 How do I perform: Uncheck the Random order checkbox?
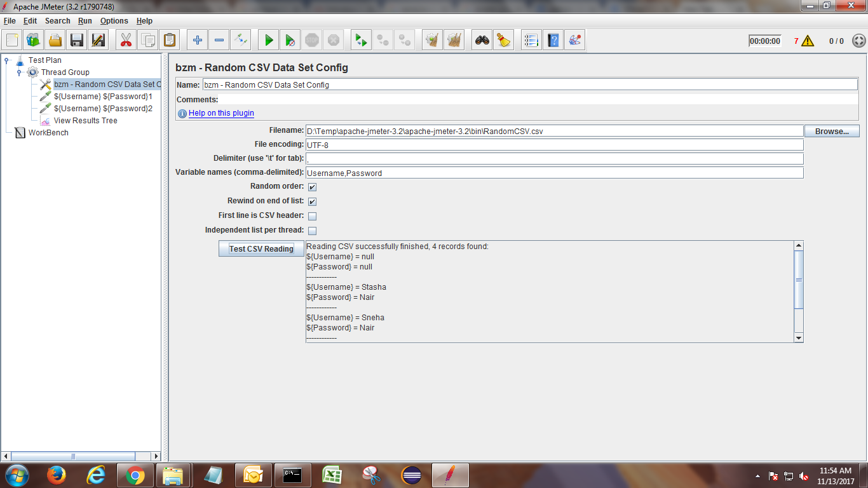312,187
